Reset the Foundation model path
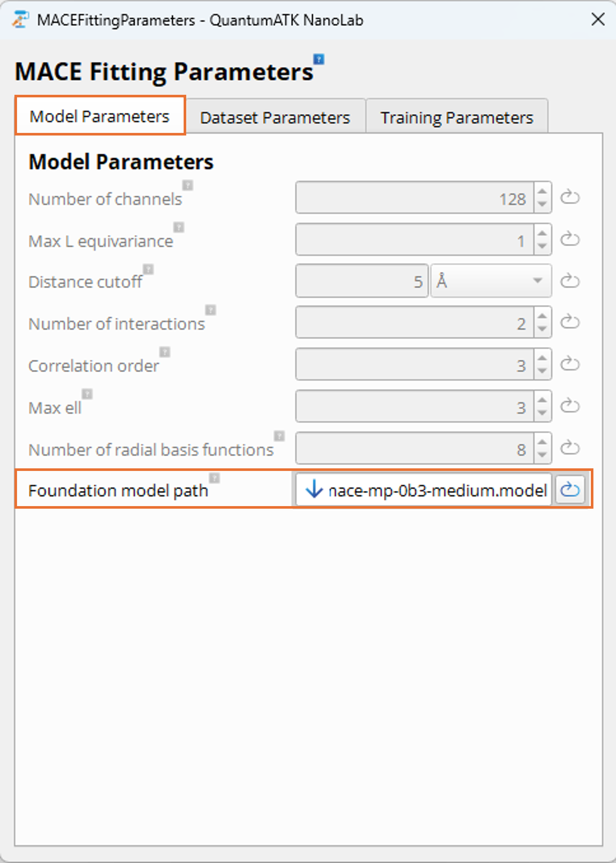Viewport: 616px width, 863px height. 570,489
